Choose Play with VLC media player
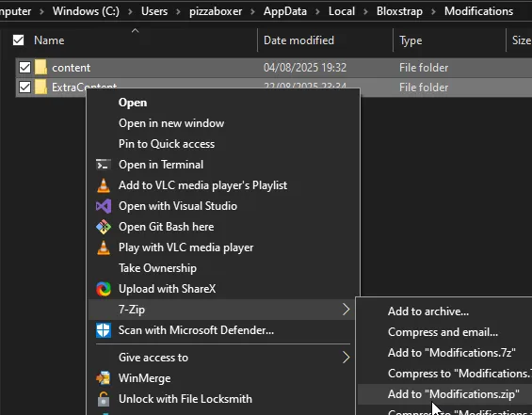The width and height of the screenshot is (532, 415). (223, 247)
